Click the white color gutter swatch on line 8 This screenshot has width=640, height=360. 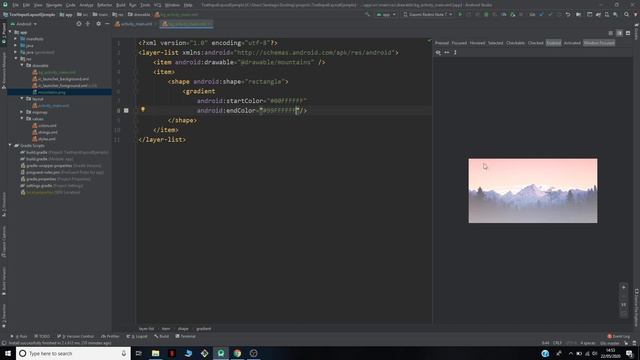click(x=126, y=110)
